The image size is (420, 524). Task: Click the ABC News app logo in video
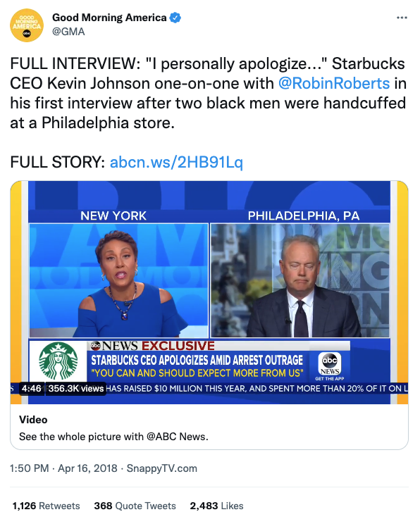pyautogui.click(x=330, y=364)
